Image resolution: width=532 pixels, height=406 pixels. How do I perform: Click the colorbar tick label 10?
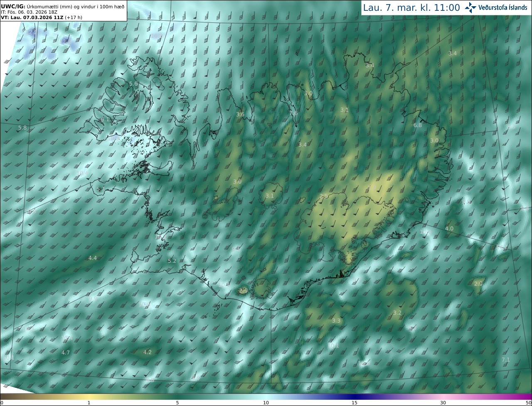266,403
